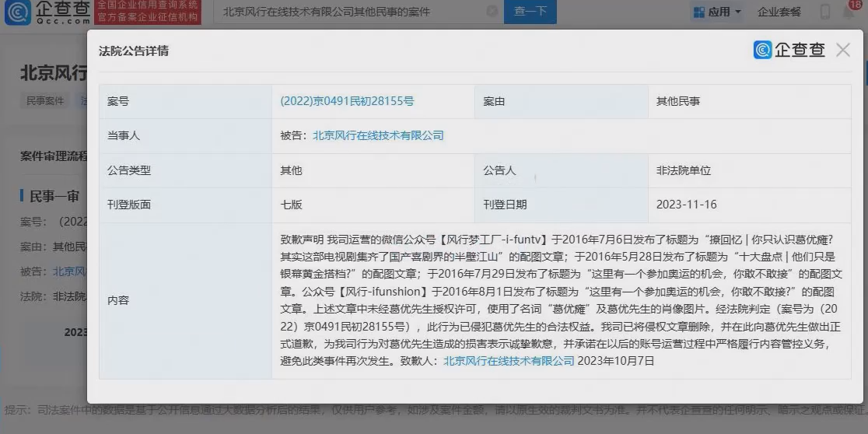This screenshot has width=868, height=434.
Task: Click the 应用 grid icon
Action: tap(698, 12)
